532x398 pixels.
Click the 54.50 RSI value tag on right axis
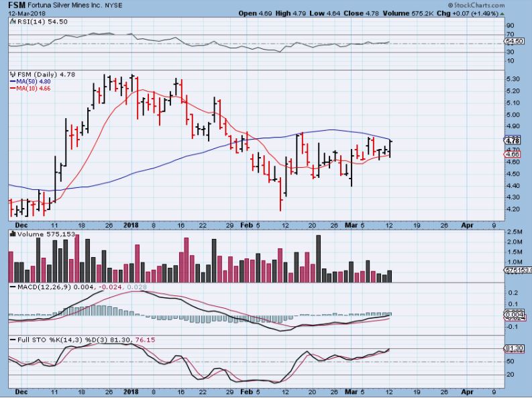click(515, 42)
